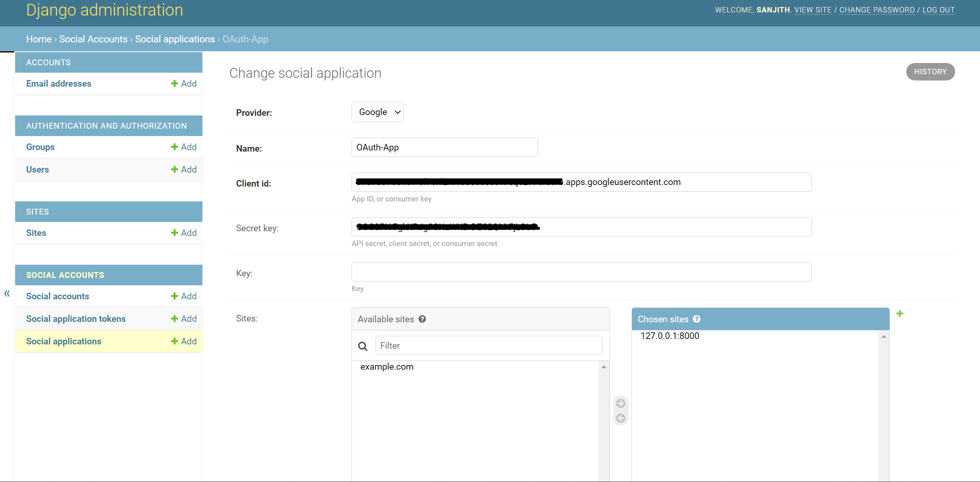Click into the empty Key input field
Image resolution: width=980 pixels, height=482 pixels.
[581, 272]
